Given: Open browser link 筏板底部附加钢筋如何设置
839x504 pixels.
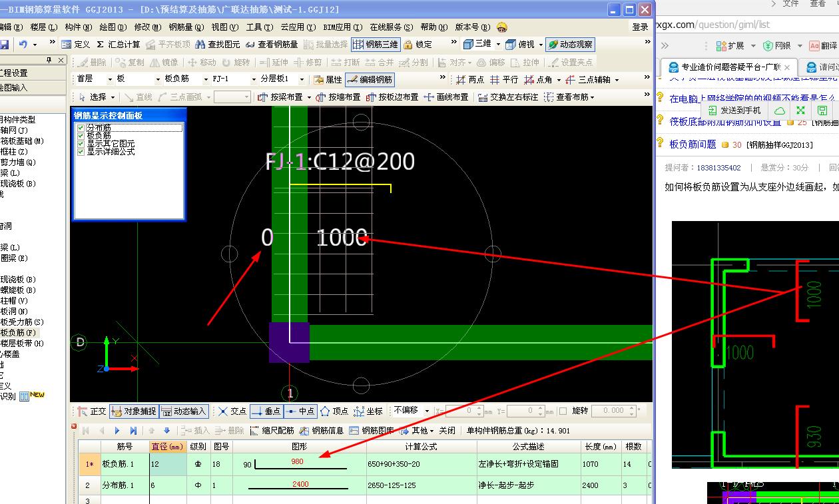Looking at the screenshot, I should click(725, 122).
